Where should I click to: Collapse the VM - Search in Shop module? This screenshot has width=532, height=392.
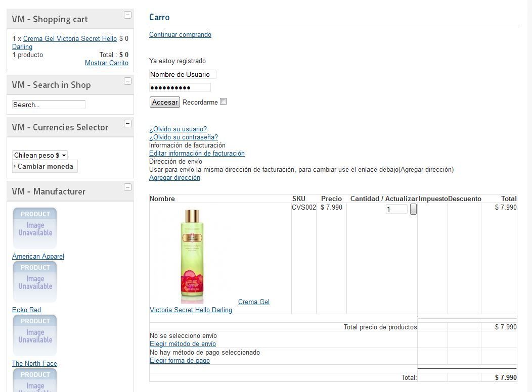(x=127, y=81)
